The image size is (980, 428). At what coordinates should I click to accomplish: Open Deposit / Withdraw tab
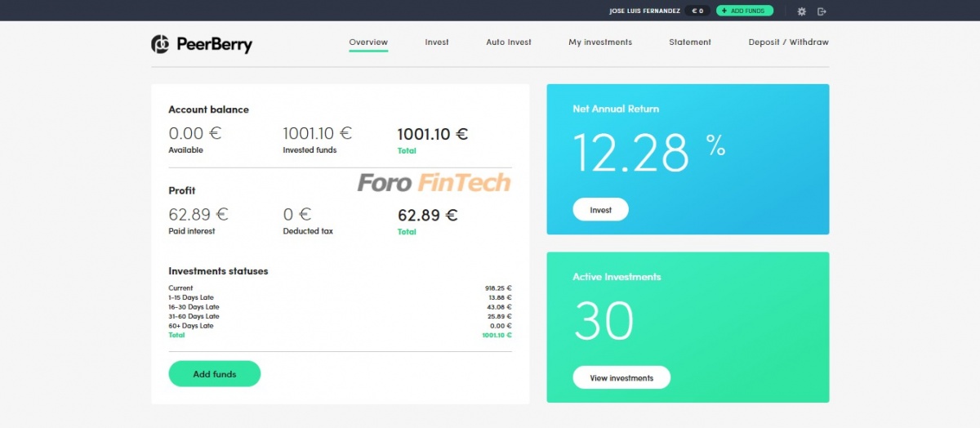[x=789, y=42]
